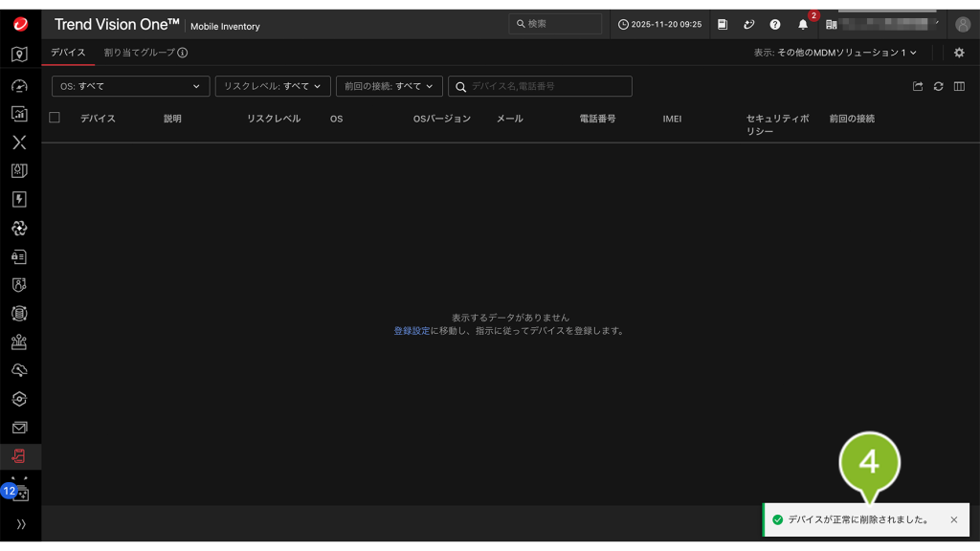This screenshot has height=551, width=980.
Task: Refresh the device list
Action: tap(938, 87)
